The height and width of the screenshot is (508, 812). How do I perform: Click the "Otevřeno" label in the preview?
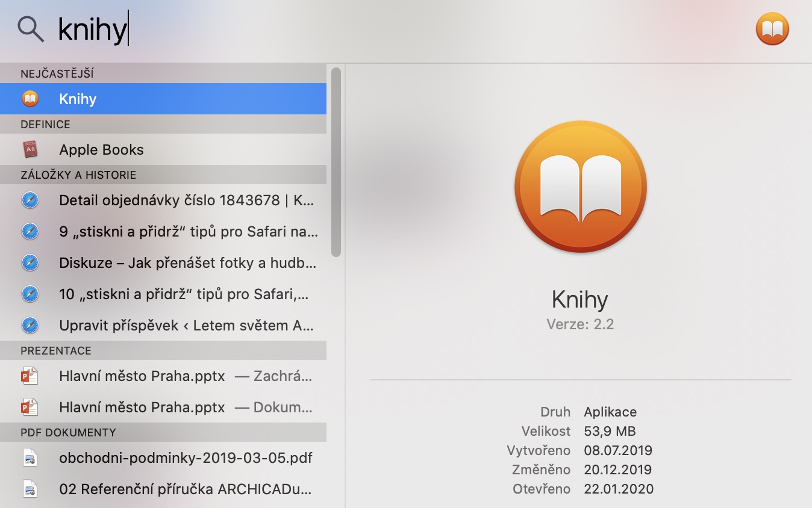(x=542, y=489)
